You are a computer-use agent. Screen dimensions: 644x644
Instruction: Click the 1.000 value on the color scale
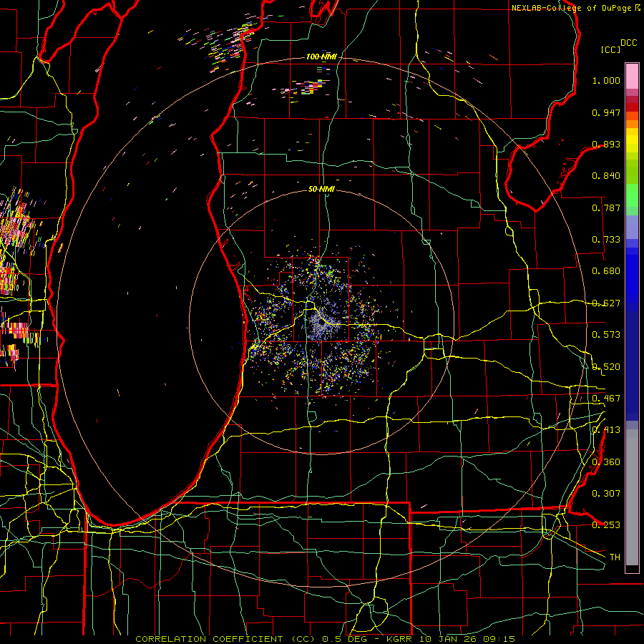tap(606, 80)
